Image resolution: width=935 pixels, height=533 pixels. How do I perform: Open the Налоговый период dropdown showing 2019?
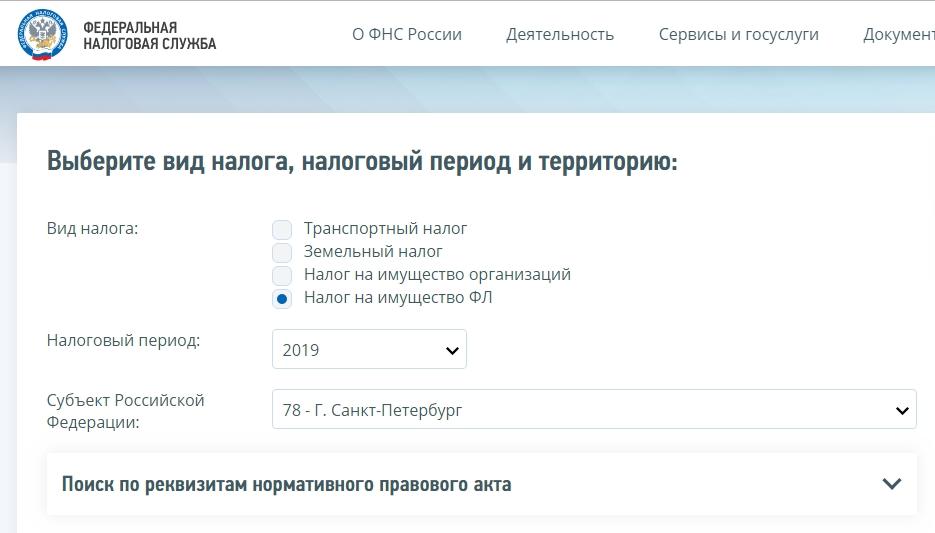(x=369, y=349)
